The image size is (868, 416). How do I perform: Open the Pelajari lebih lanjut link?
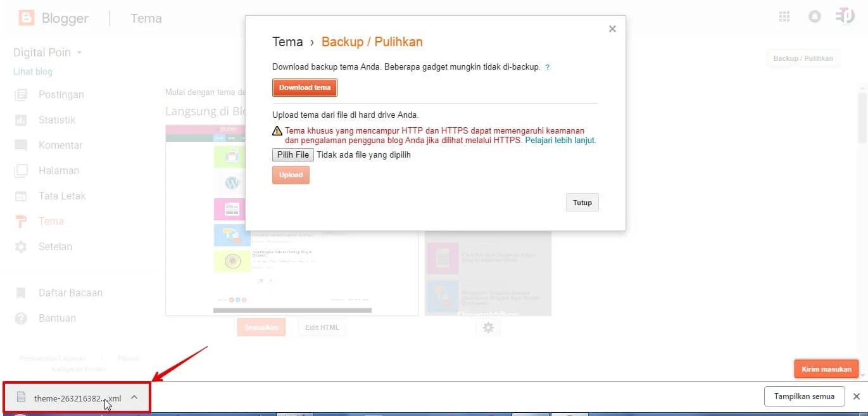pyautogui.click(x=562, y=141)
